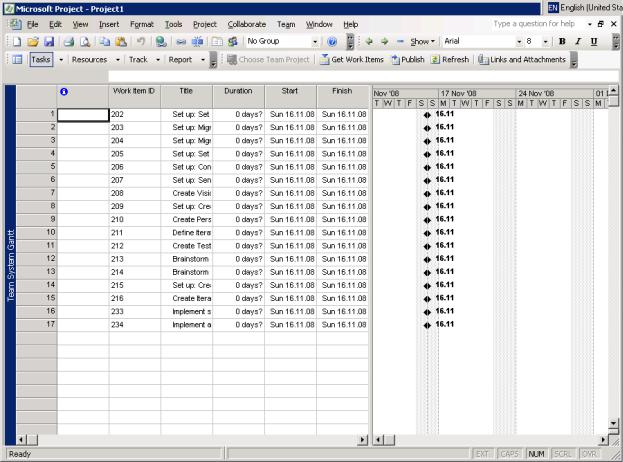The image size is (623, 462).
Task: Hide subtasks with the minus icon
Action: [x=400, y=41]
